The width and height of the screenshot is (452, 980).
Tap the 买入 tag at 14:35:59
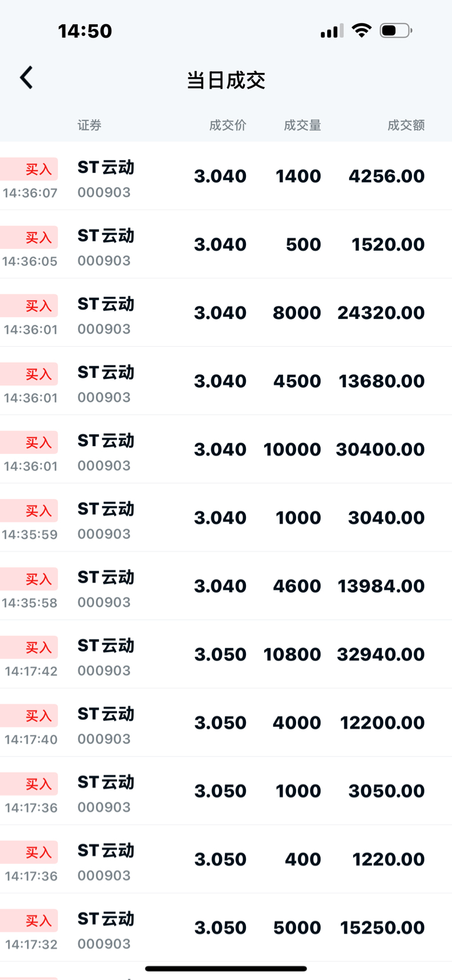tap(29, 510)
